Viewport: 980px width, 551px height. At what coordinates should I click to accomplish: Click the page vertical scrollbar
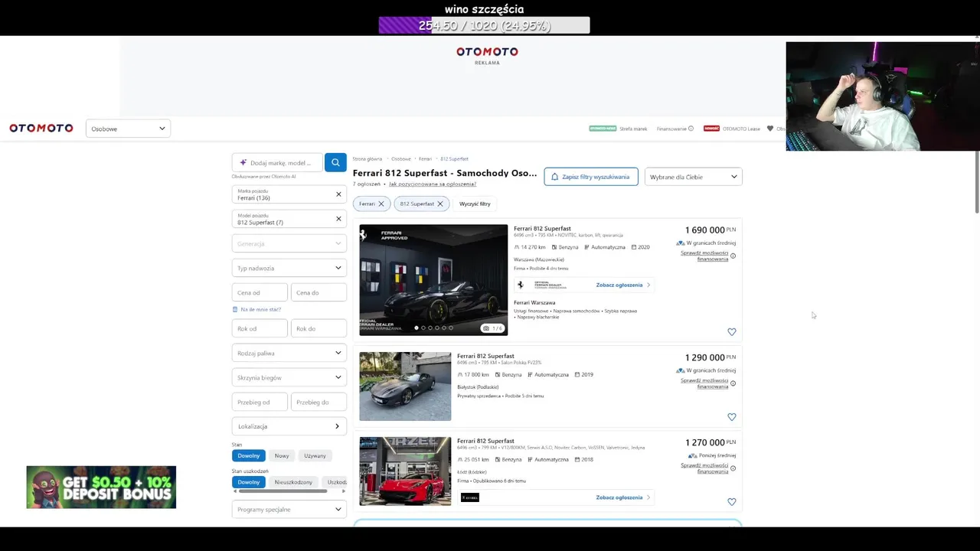point(976,184)
